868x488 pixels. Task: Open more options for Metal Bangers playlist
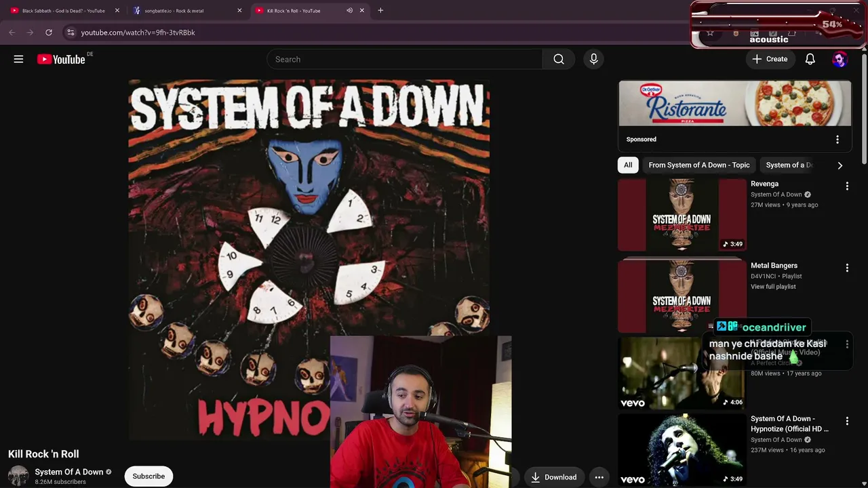point(847,268)
